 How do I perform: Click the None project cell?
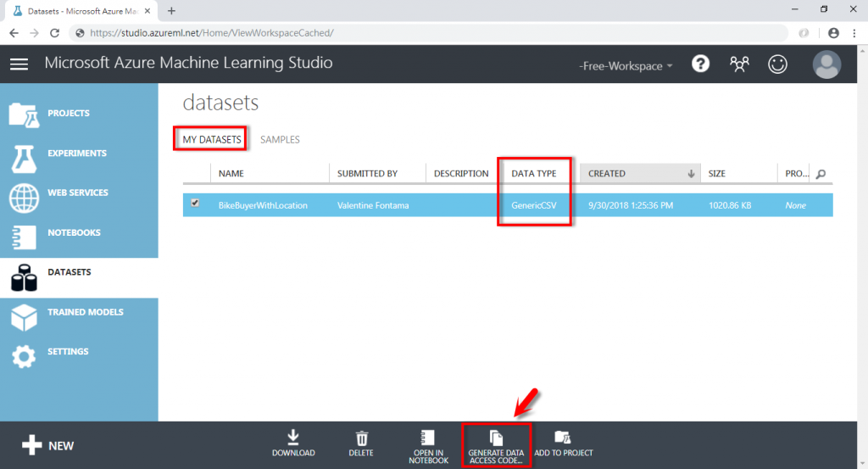(795, 205)
